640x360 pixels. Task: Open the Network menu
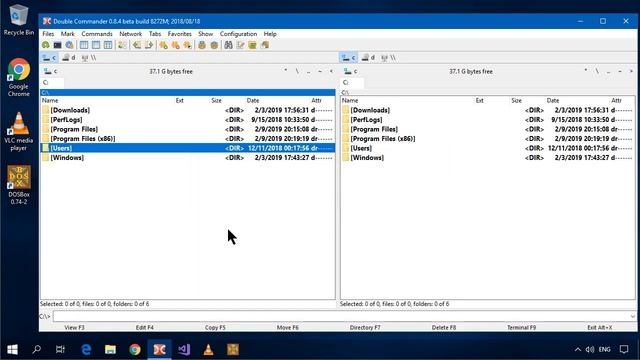click(x=131, y=34)
